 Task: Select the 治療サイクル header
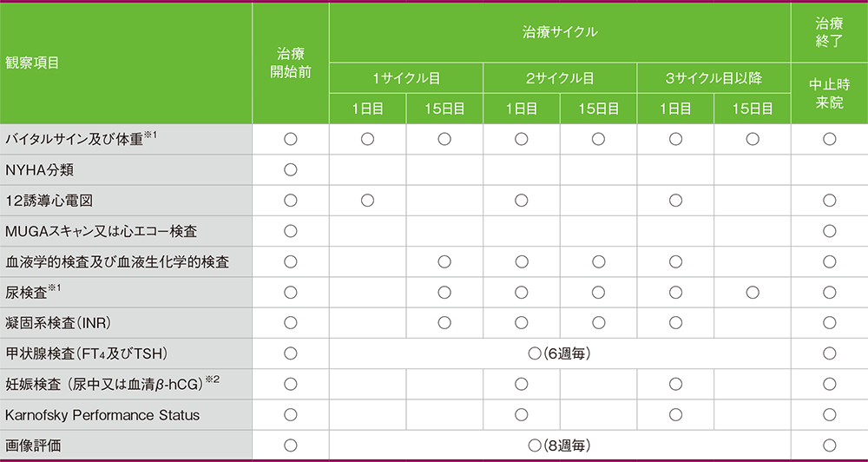[559, 32]
